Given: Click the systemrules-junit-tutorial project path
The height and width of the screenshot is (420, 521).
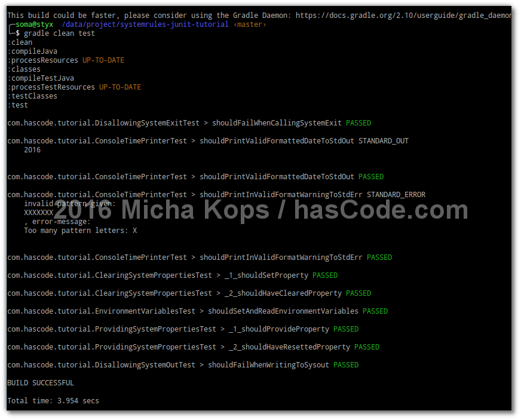Looking at the screenshot, I should (145, 24).
